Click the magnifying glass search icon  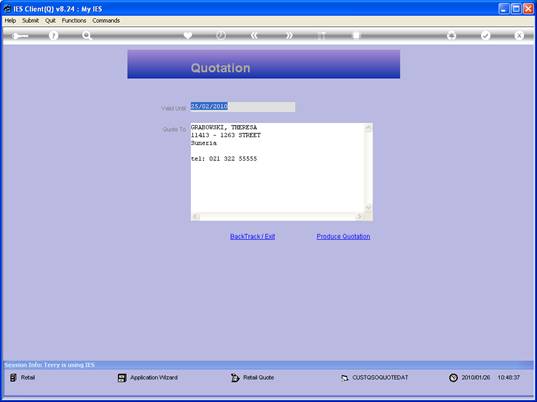tap(87, 35)
